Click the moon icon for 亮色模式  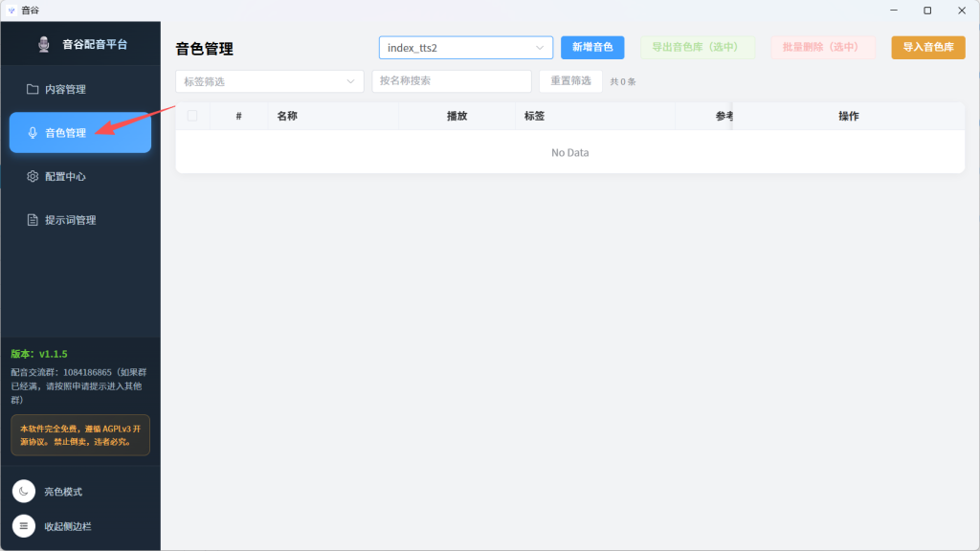24,492
